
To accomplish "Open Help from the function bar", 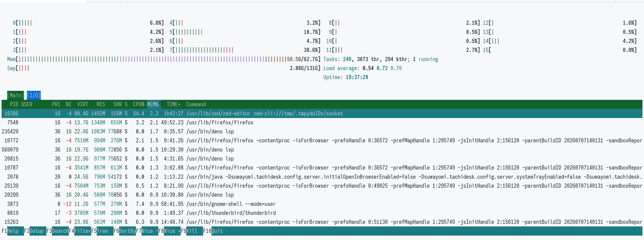I will pyautogui.click(x=13, y=231).
